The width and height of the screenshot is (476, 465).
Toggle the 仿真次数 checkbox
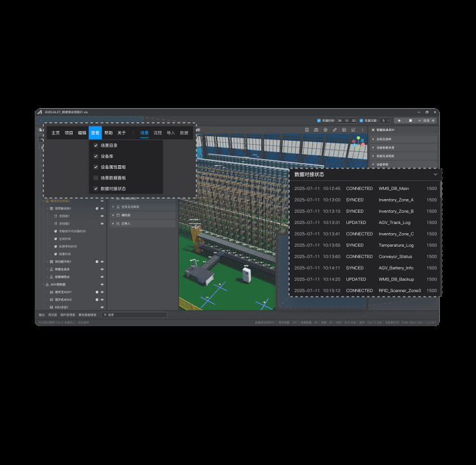361,121
